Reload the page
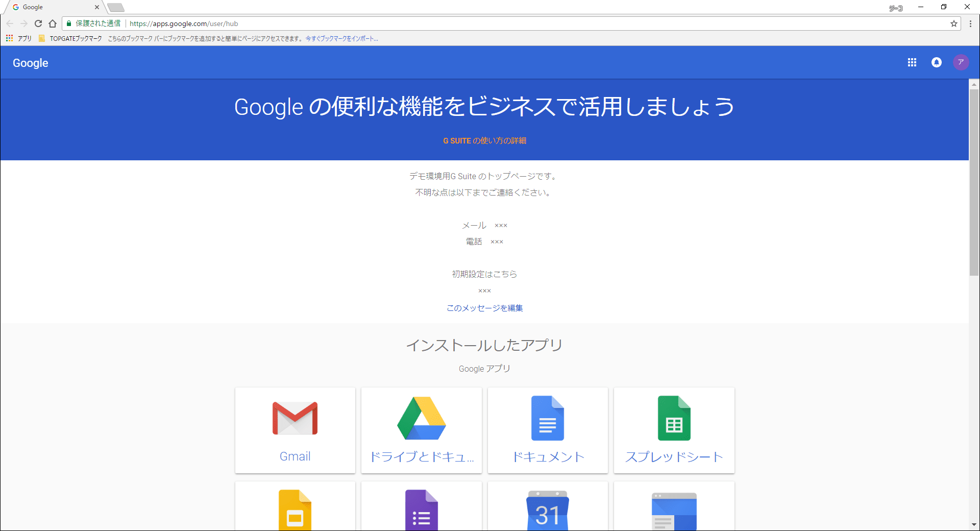The height and width of the screenshot is (531, 980). point(38,23)
